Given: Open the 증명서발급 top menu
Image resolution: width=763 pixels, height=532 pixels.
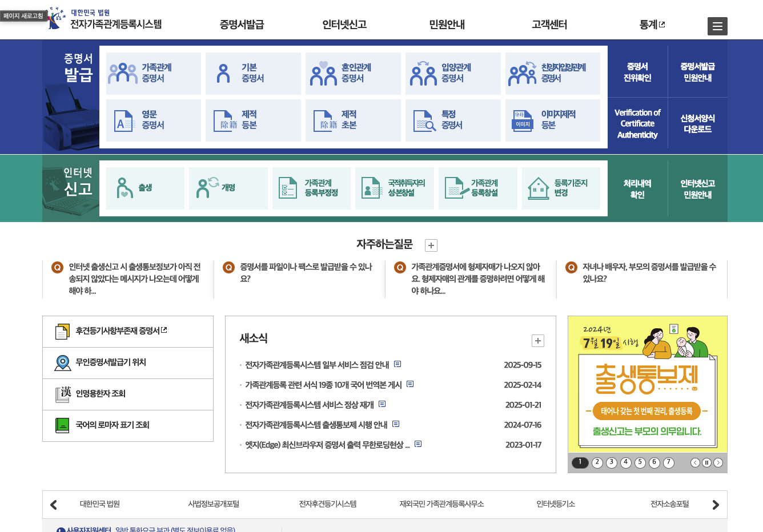Looking at the screenshot, I should [x=242, y=25].
